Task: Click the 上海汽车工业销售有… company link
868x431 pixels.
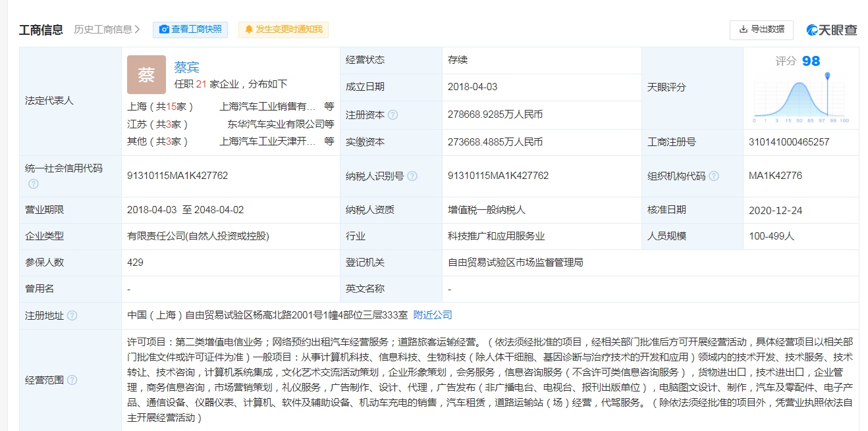Action: point(268,106)
